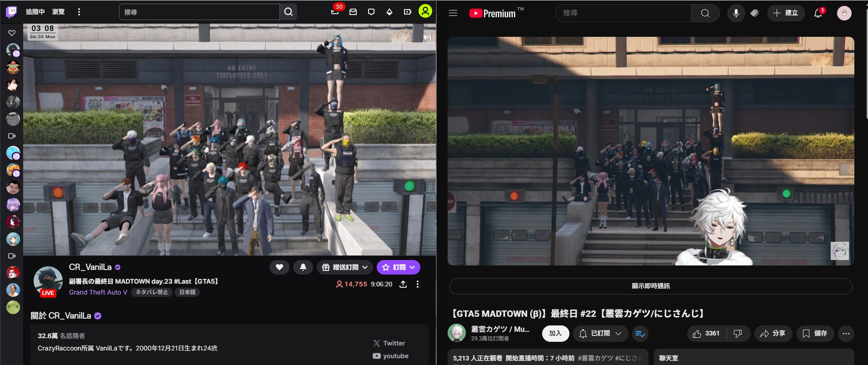Click YouTube 建立 create button
Screen dimensions: 868x365
pyautogui.click(x=786, y=13)
